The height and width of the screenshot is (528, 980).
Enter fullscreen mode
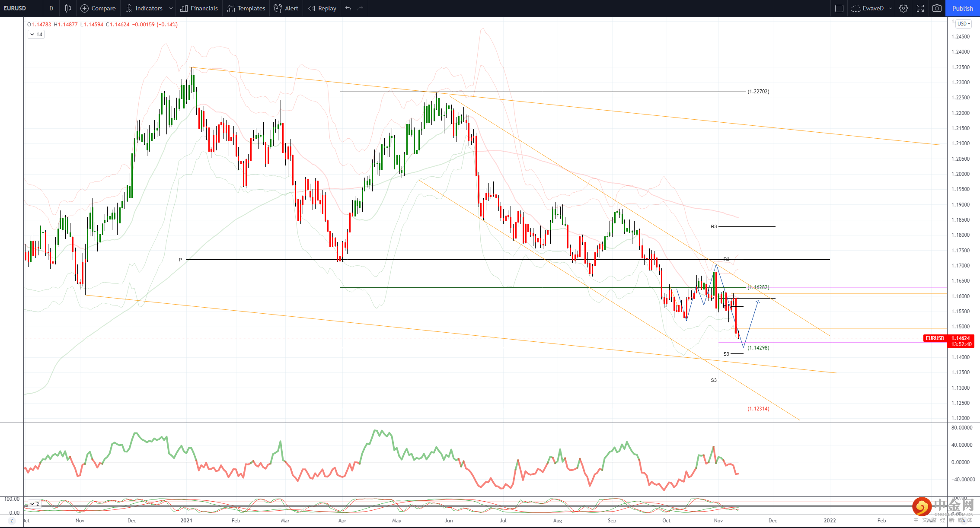point(920,8)
